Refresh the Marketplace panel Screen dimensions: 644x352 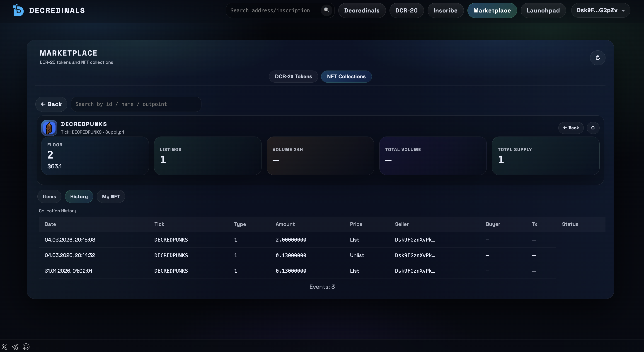click(598, 58)
